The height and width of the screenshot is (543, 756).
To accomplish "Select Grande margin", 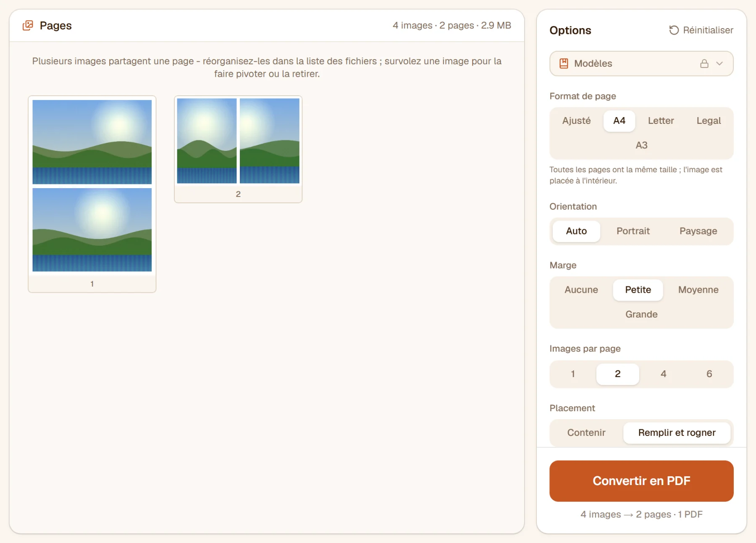I will 641,315.
